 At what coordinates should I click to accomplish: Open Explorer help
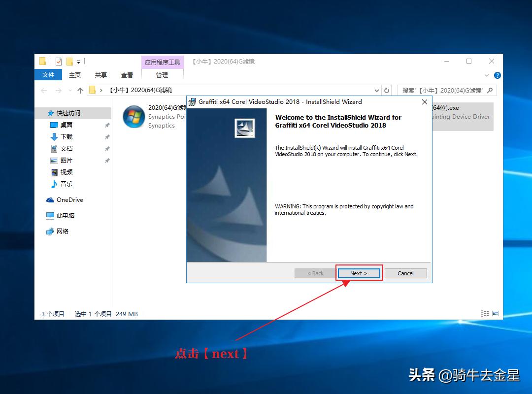click(498, 75)
